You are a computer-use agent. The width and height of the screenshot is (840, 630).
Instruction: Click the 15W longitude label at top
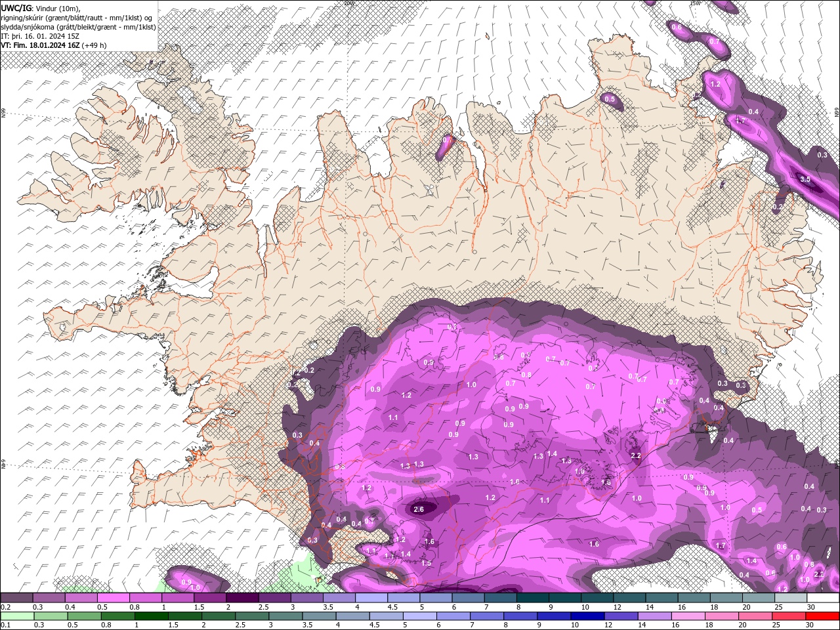tap(694, 3)
